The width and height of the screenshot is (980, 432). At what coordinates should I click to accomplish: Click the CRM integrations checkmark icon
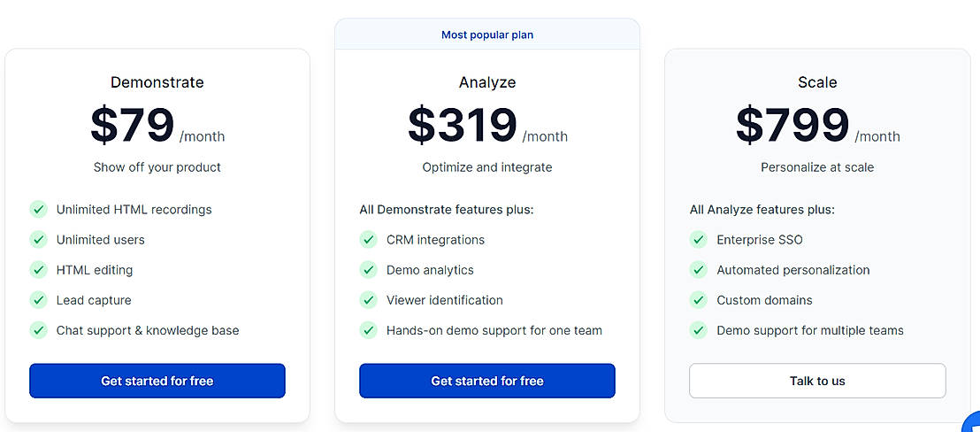[x=369, y=240]
